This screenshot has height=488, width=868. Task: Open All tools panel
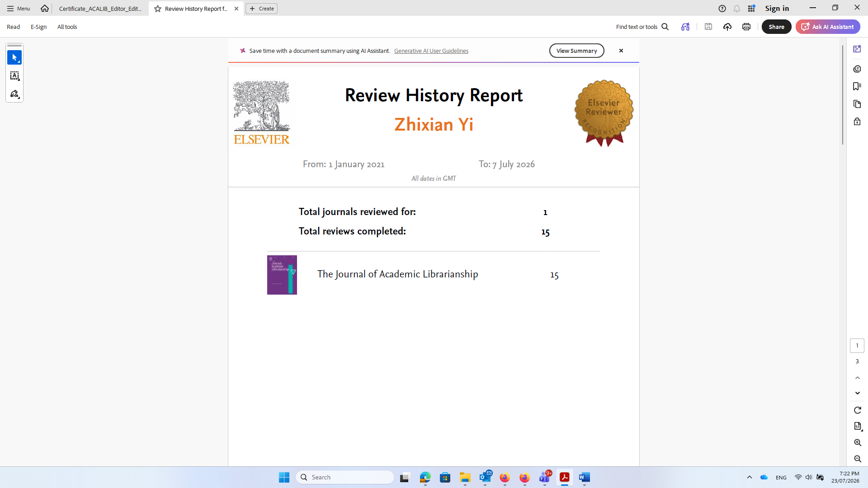(67, 27)
